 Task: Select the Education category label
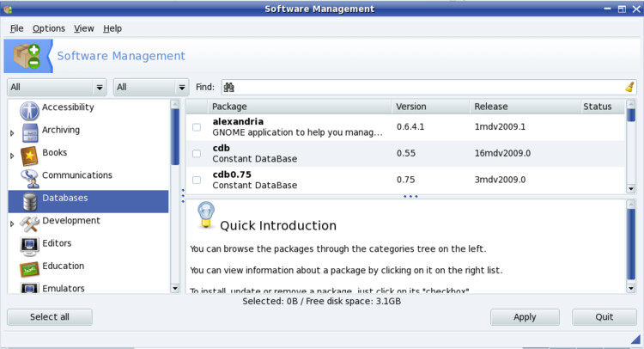click(64, 266)
